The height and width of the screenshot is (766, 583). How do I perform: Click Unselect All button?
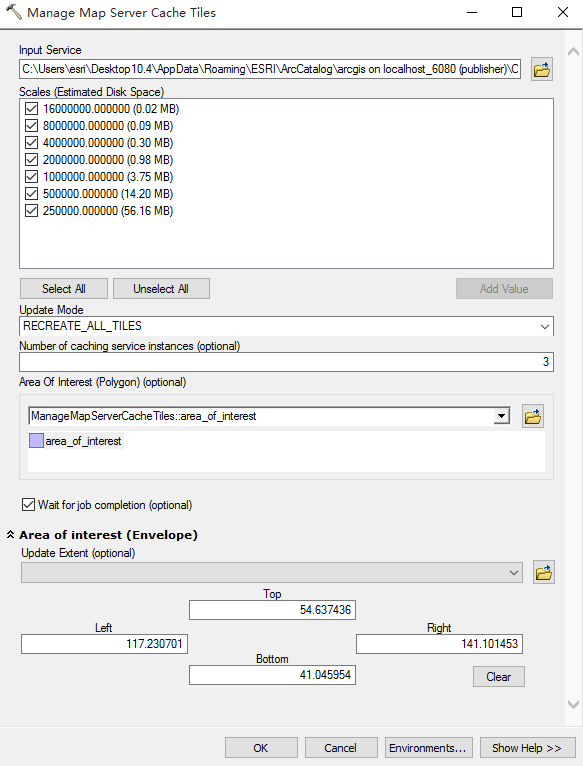click(161, 289)
